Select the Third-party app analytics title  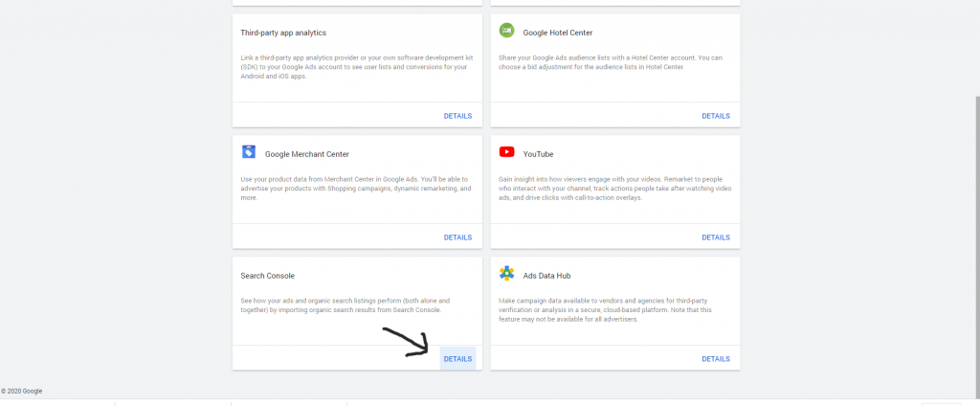(283, 33)
